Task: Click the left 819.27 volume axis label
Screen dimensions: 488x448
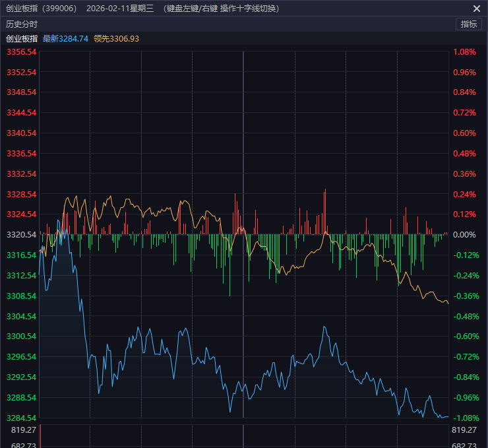Action: [x=23, y=430]
